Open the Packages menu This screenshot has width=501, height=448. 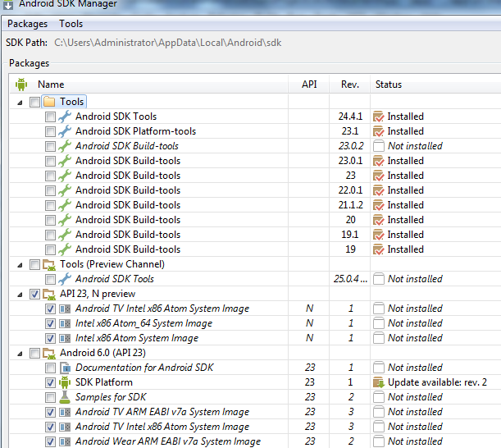pos(27,24)
